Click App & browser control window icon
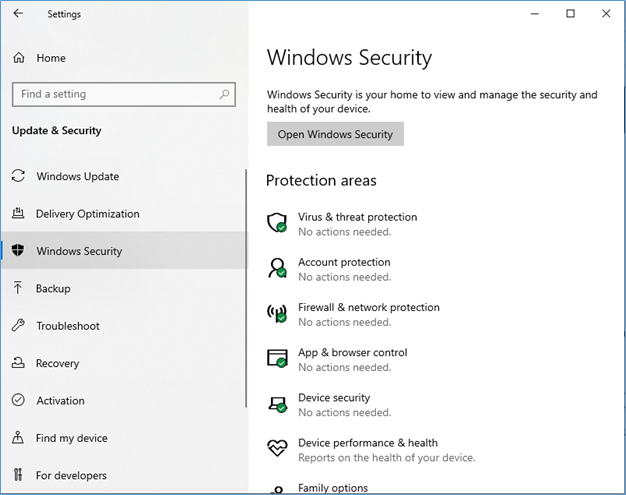Image resolution: width=626 pixels, height=495 pixels. [x=277, y=358]
